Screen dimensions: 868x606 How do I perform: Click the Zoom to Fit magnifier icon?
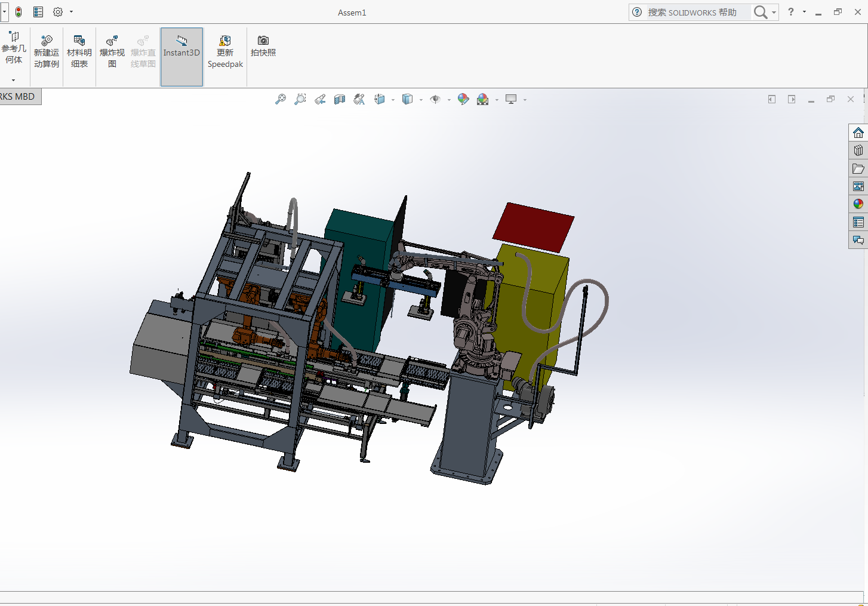click(x=280, y=100)
